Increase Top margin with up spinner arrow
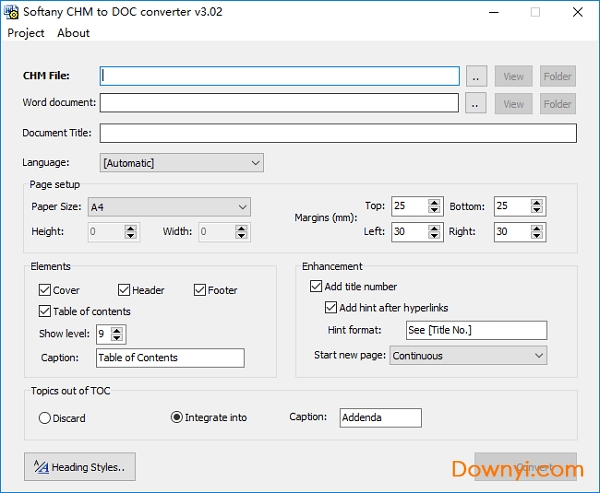 (x=434, y=202)
